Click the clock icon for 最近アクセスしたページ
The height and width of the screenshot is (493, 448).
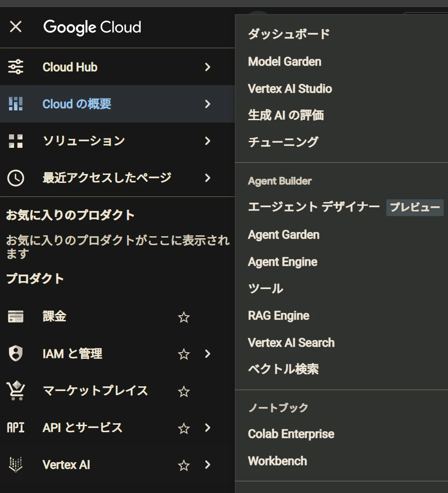tap(16, 178)
